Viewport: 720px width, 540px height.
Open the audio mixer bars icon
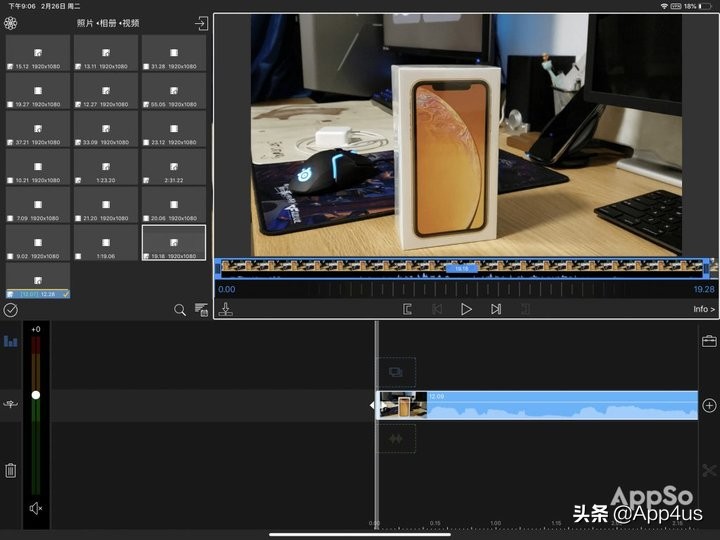[11, 341]
